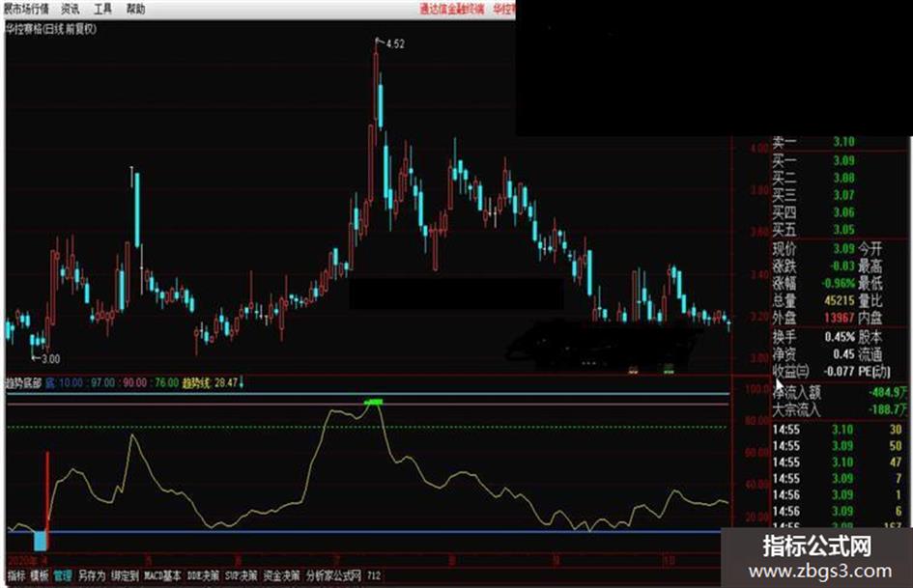The height and width of the screenshot is (588, 913).
Task: Click the 涨跌 value -0.03
Action: [841, 266]
